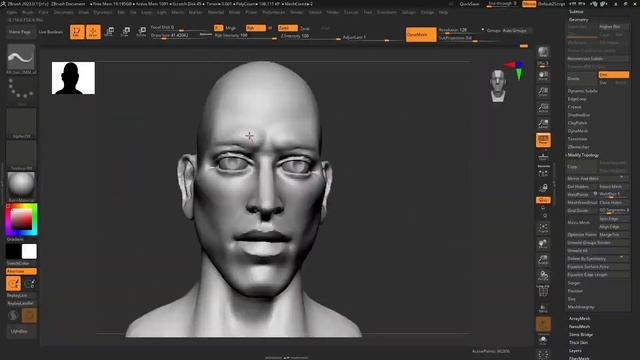Expand the ArrayMesh subpalette

pos(580,318)
